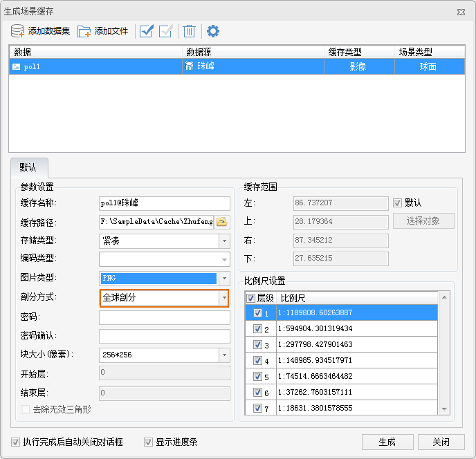Click the 缓存路径 input field
This screenshot has width=476, height=459.
point(156,222)
